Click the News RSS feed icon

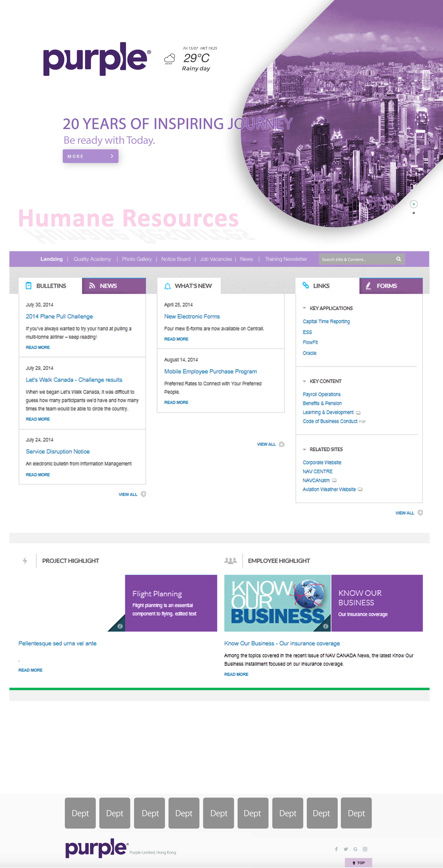coord(92,286)
